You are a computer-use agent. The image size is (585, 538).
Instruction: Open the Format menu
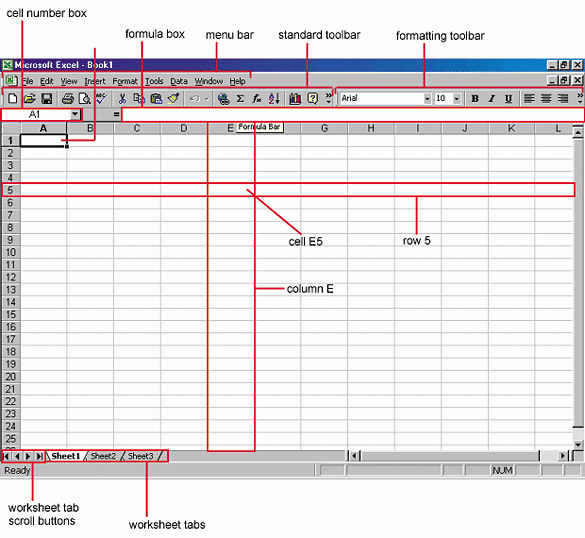[125, 81]
